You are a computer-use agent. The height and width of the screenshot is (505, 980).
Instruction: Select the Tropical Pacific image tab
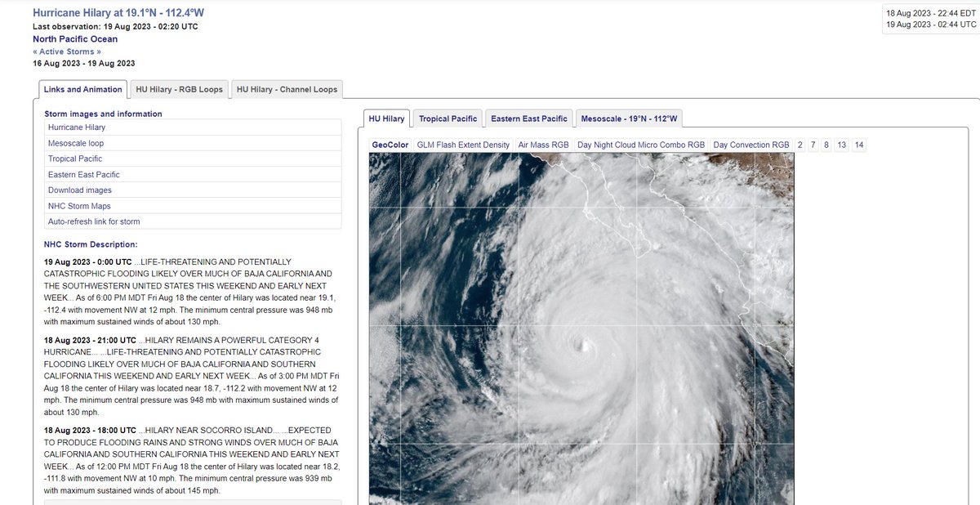(446, 118)
